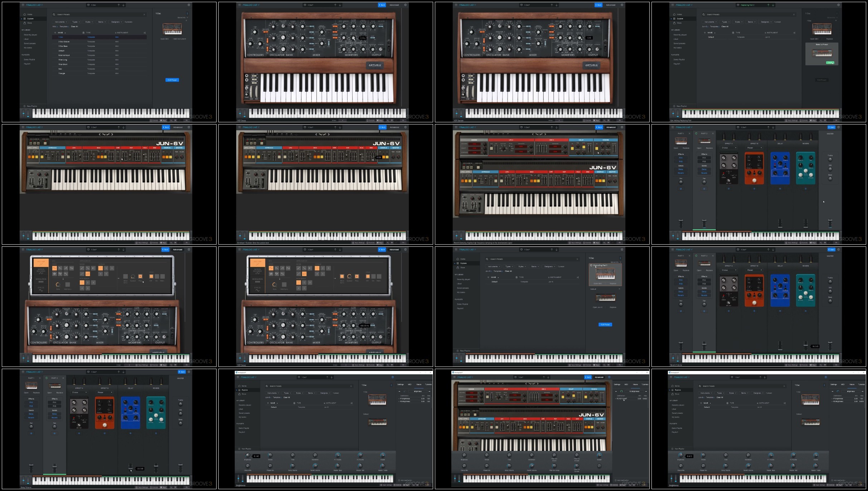Viewport: 868px width, 491px height.
Task: Select next-preset down arrow beside Replacing Part 2
Action: click(773, 5)
